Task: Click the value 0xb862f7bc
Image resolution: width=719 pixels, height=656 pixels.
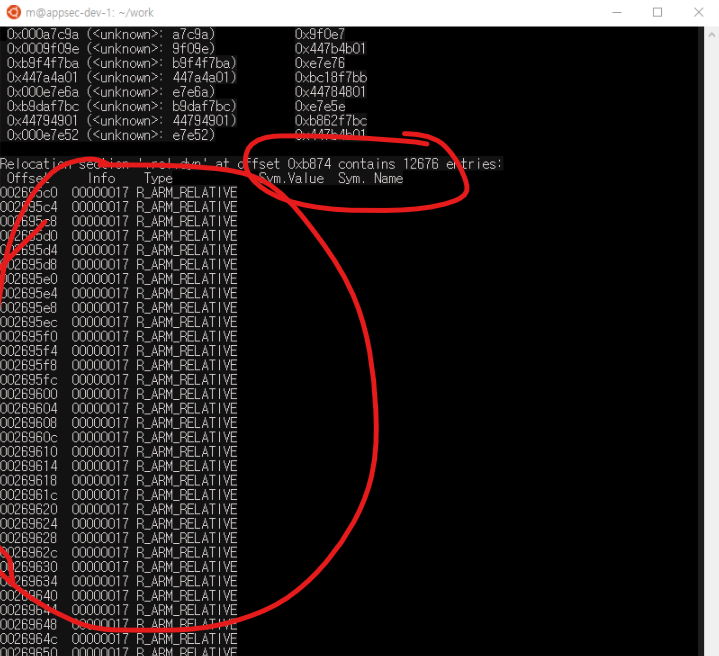Action: (331, 121)
